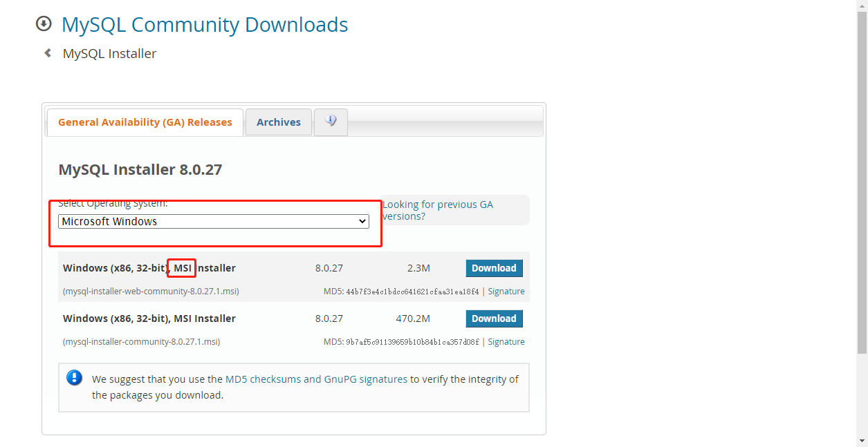
Task: Switch to General Availability (GA) Releases tab
Action: pos(145,122)
